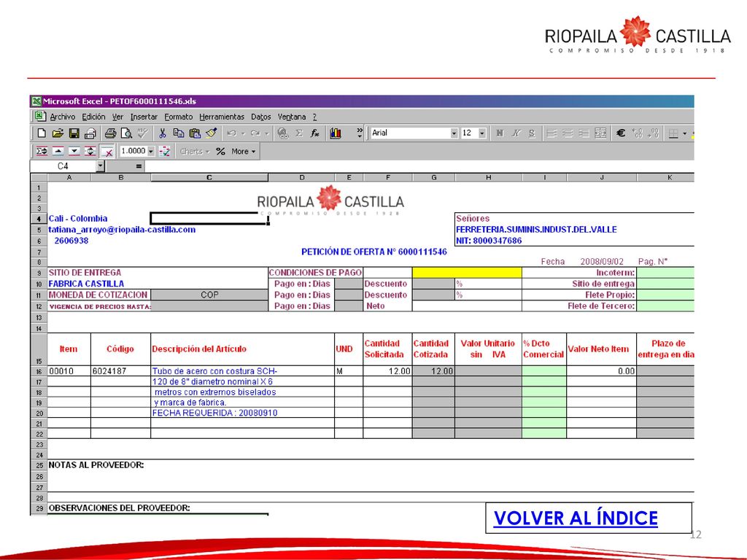747x560 pixels.
Task: Paste clipboard using the Paste icon
Action: point(195,133)
